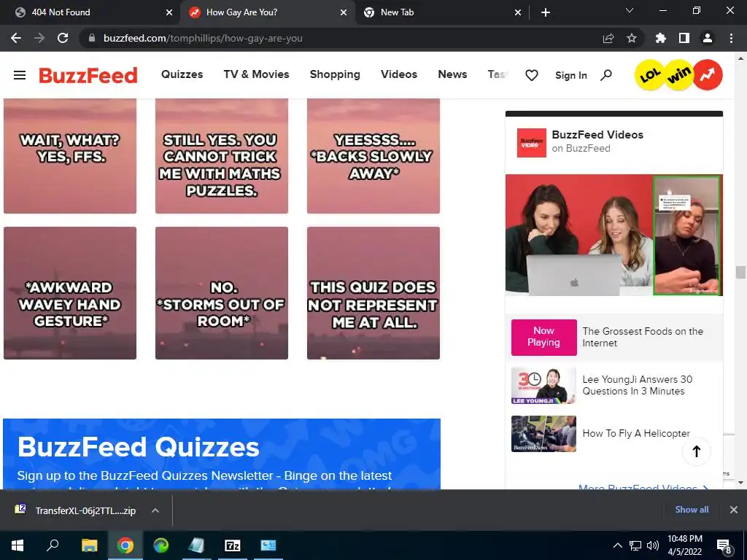Open Microsoft Edge from the taskbar
This screenshot has height=560, width=747.
161,545
